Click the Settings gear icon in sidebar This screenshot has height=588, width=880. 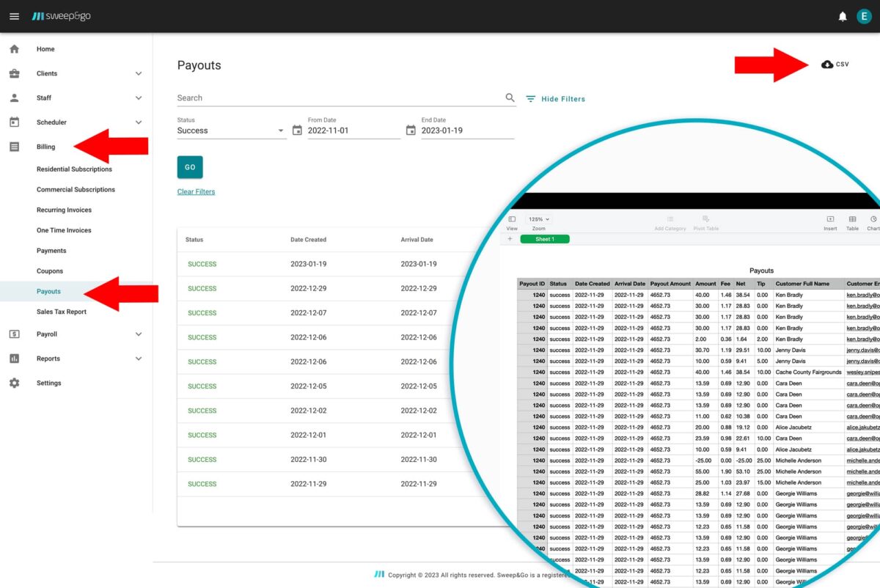coord(14,383)
